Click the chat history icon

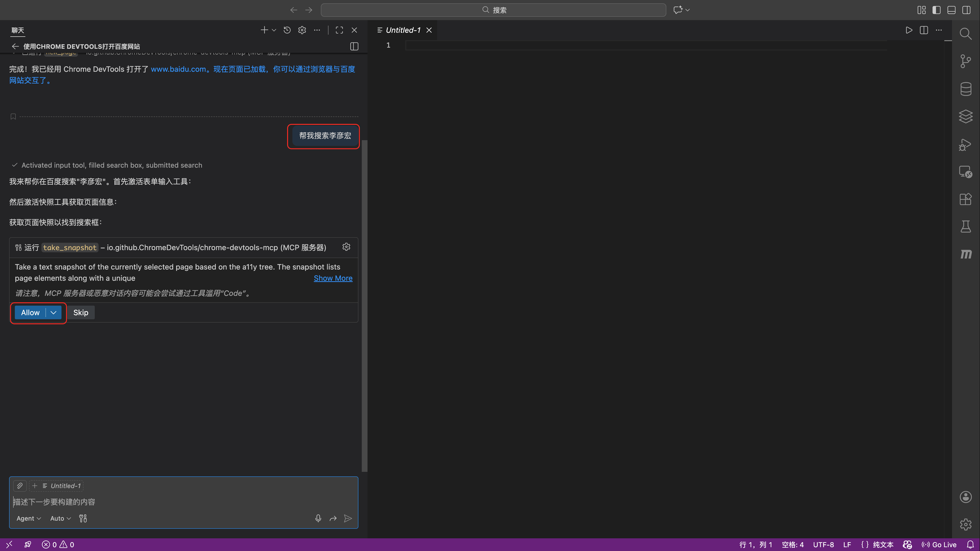coord(287,30)
